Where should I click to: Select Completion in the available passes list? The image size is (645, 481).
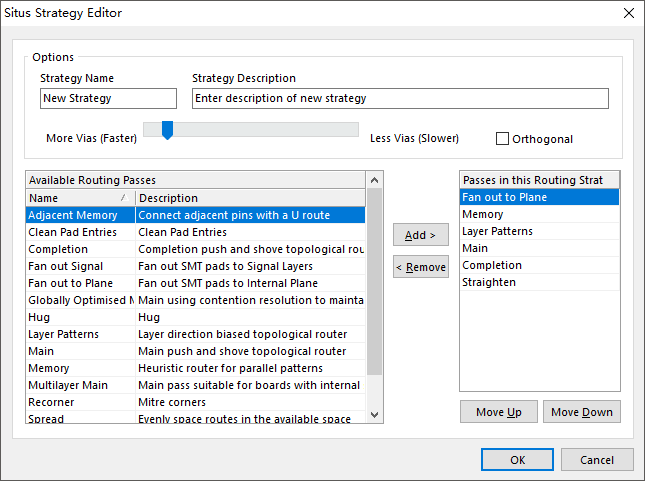point(81,249)
